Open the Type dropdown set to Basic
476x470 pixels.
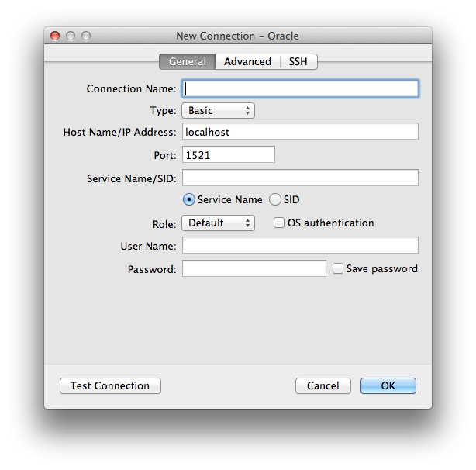[x=218, y=111]
